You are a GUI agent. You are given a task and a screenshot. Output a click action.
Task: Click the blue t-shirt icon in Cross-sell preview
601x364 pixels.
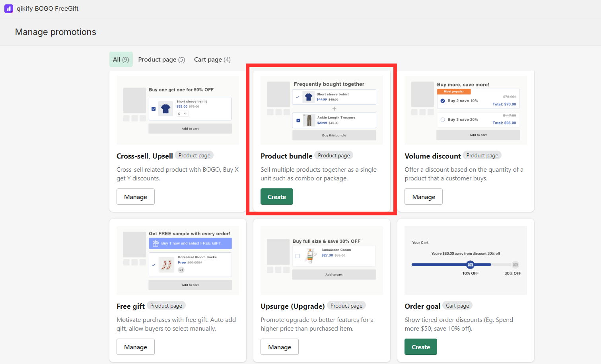166,108
